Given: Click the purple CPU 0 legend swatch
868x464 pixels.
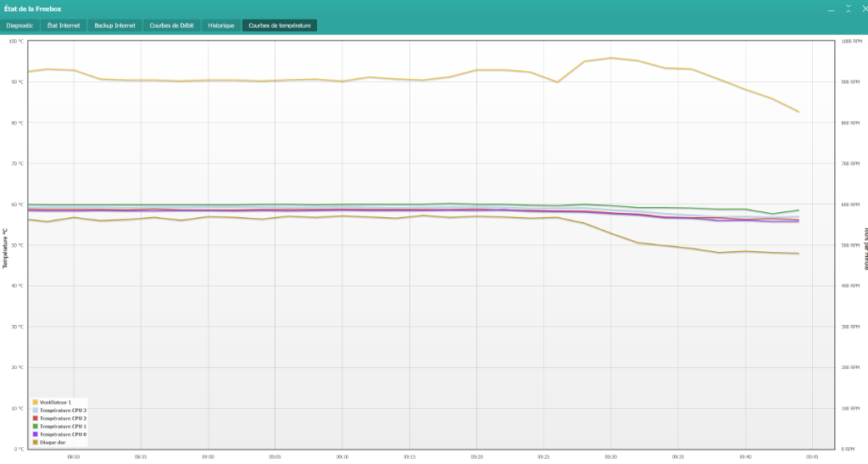Looking at the screenshot, I should pyautogui.click(x=36, y=434).
